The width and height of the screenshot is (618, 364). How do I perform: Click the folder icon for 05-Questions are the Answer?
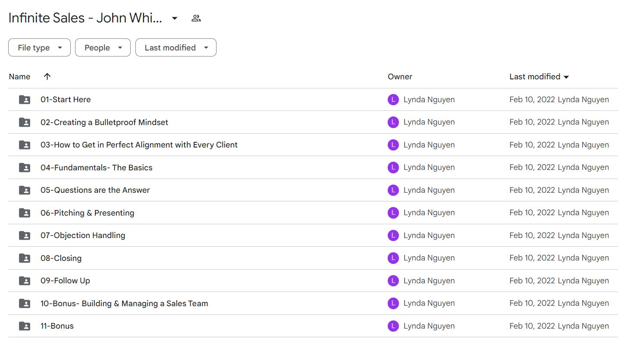25,190
